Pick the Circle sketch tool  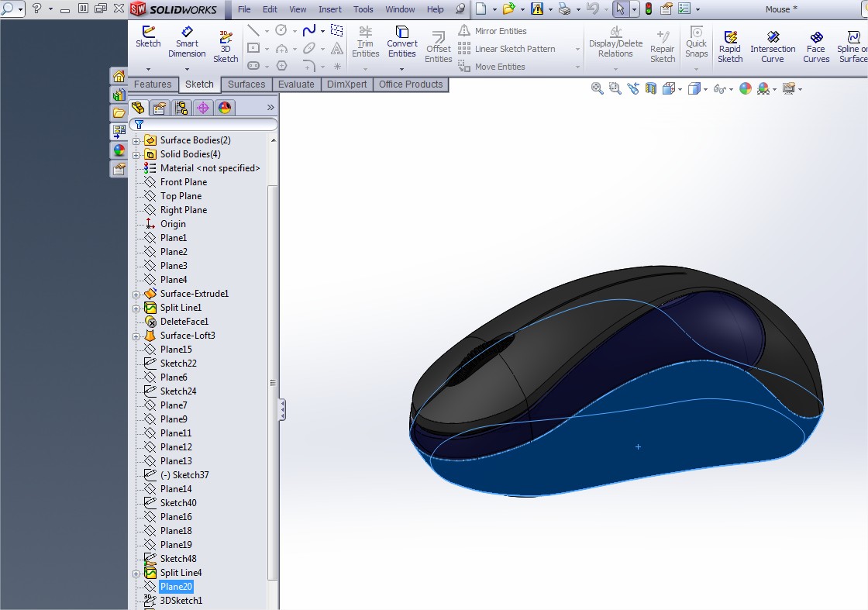(x=281, y=30)
